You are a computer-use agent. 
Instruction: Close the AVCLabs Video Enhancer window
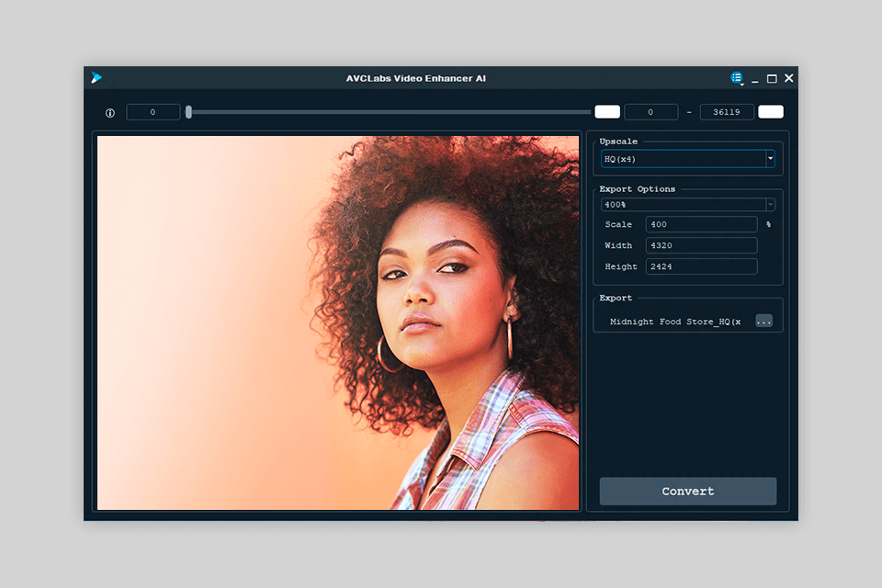[x=789, y=78]
